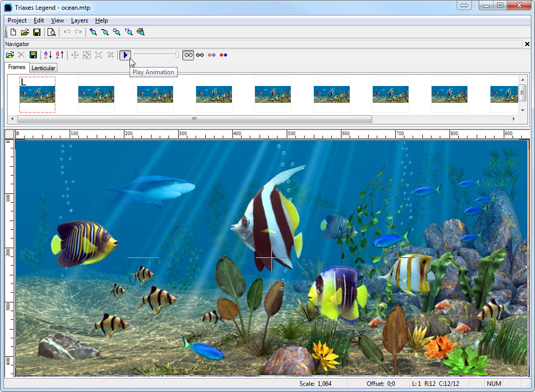Screen dimensions: 535x392
Task: Click the zoom in magnifier icon
Action: click(93, 32)
